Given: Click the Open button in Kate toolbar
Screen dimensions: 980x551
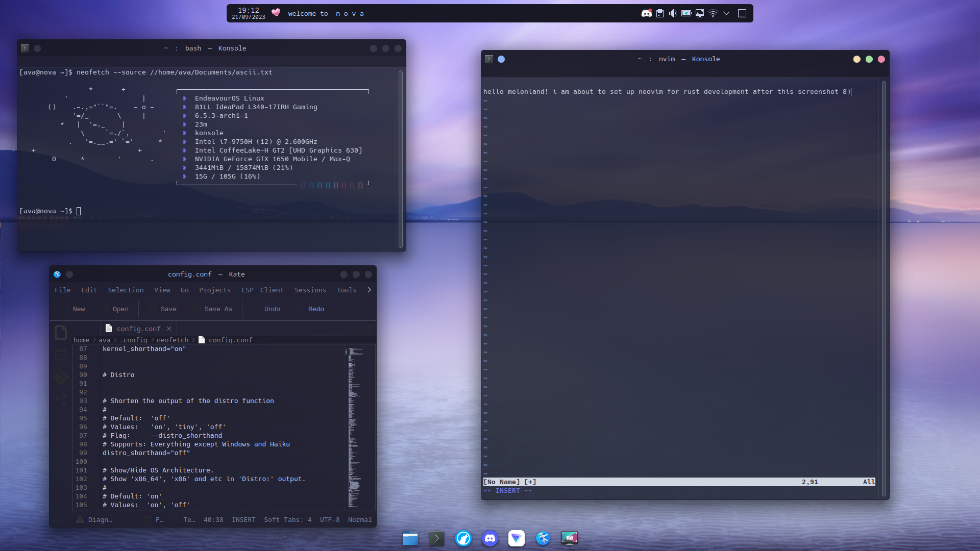Looking at the screenshot, I should [x=115, y=309].
